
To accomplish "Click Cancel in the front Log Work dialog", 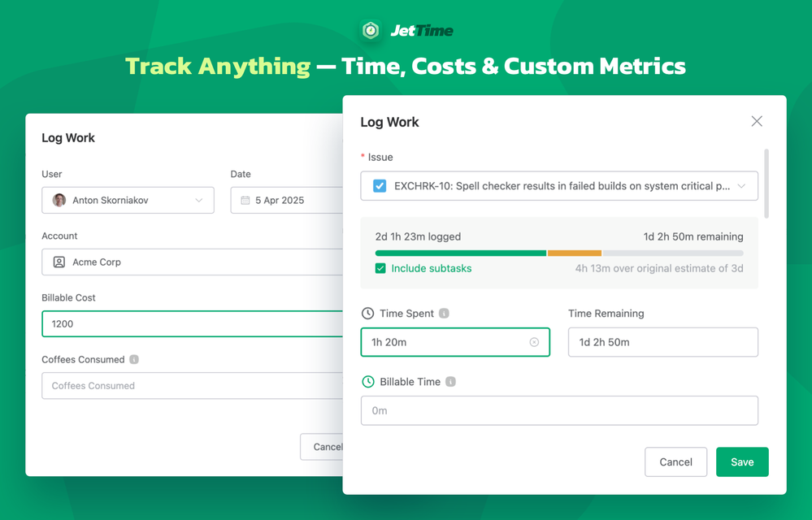I will click(x=675, y=461).
